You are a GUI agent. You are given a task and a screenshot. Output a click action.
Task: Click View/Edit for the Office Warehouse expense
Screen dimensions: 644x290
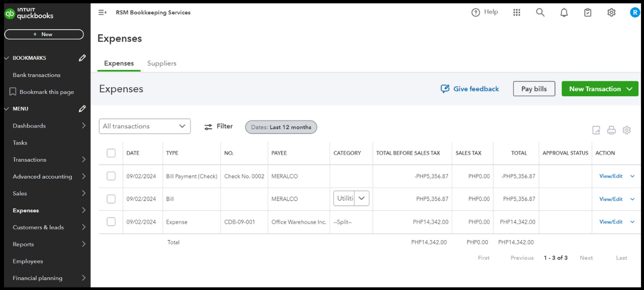pyautogui.click(x=611, y=222)
